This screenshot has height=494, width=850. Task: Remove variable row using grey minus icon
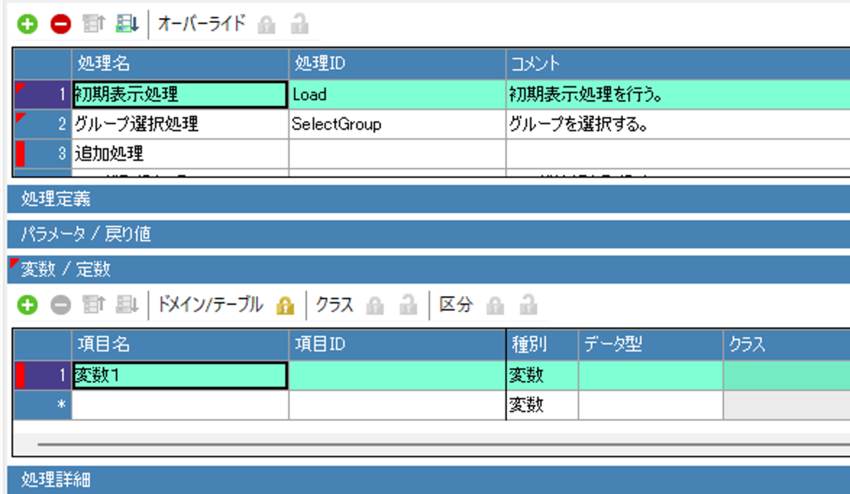61,305
